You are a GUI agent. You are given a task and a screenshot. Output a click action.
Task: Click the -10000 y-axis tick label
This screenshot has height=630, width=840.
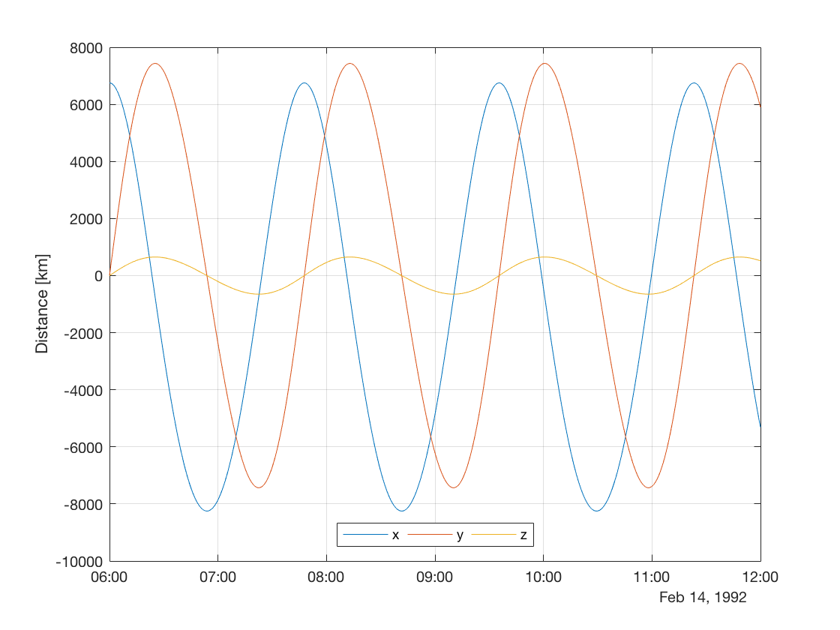point(79,561)
